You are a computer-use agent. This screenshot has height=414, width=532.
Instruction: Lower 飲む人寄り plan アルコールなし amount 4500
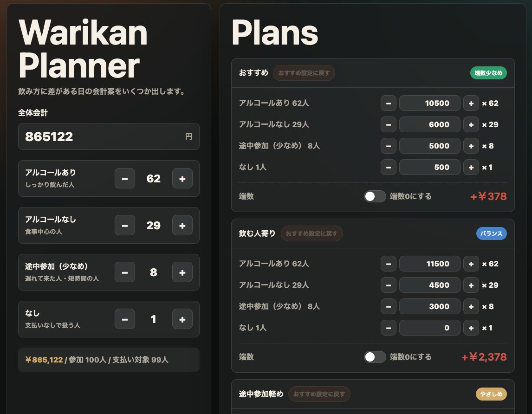[x=389, y=285]
